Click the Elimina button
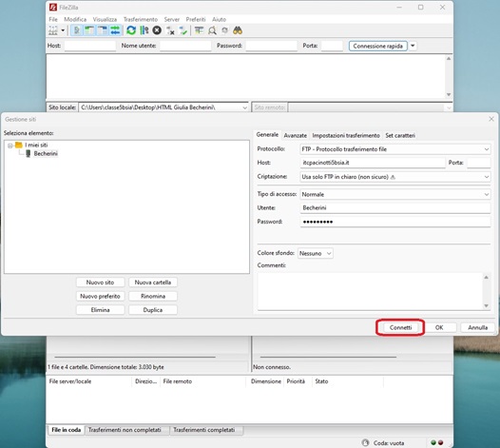Screen dimensions: 500x448 (100, 310)
